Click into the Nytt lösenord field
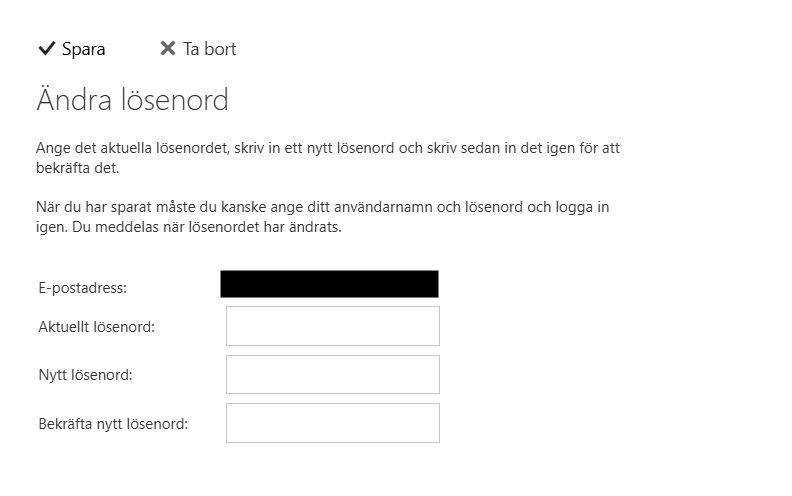Viewport: 792px width, 496px height. pos(333,374)
